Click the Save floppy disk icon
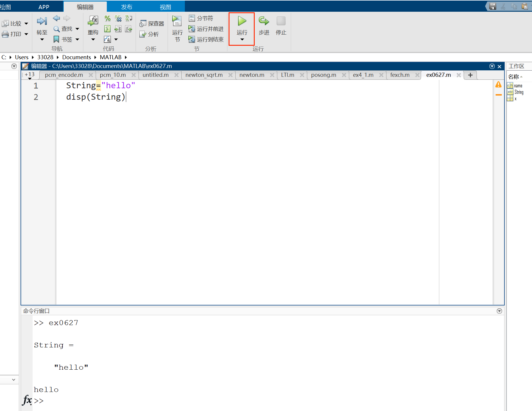Screen dimensions: 532x411 [493, 6]
